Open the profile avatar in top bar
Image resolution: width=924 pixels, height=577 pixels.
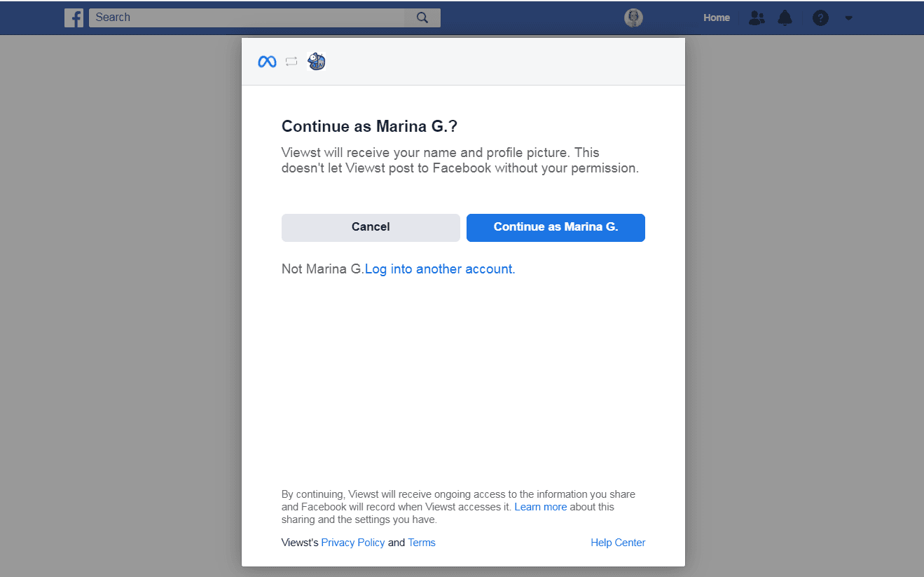click(x=633, y=18)
